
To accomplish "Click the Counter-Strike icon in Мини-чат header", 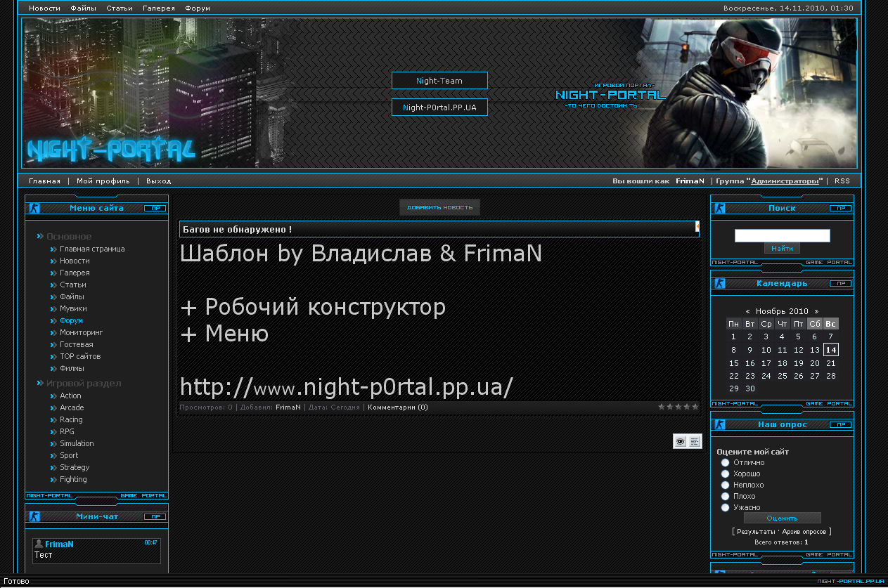I will [34, 516].
